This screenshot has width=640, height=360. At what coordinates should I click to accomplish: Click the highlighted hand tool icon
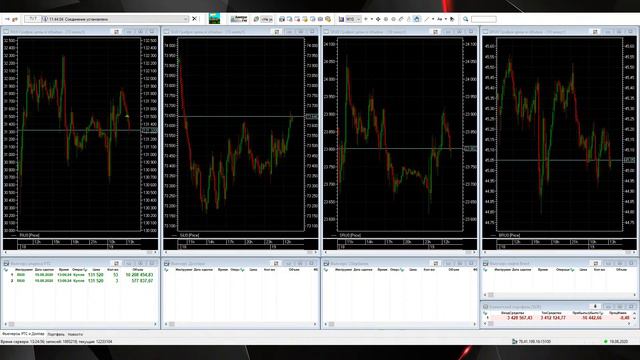(x=417, y=19)
